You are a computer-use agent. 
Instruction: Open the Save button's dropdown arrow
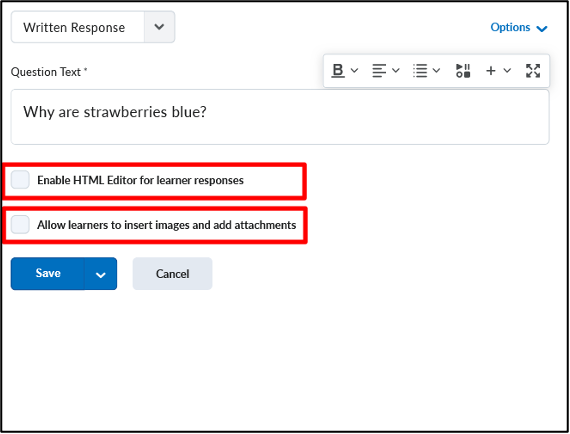pyautogui.click(x=101, y=274)
